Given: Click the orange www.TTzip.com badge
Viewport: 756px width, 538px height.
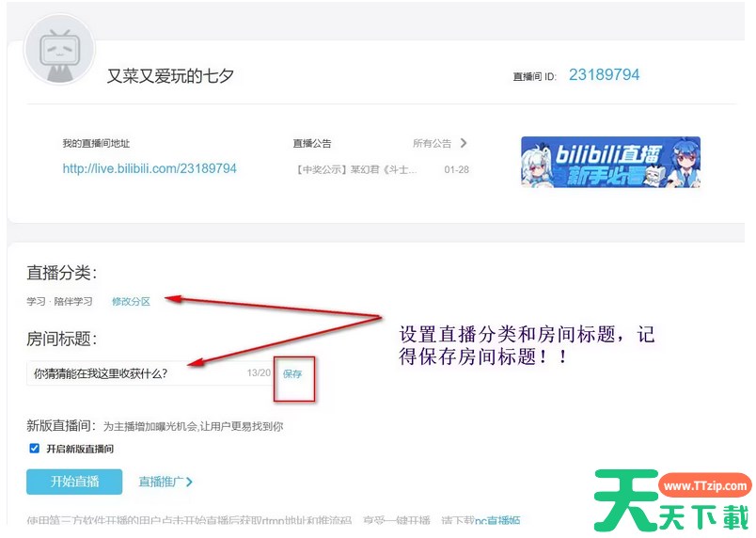Looking at the screenshot, I should (x=704, y=486).
